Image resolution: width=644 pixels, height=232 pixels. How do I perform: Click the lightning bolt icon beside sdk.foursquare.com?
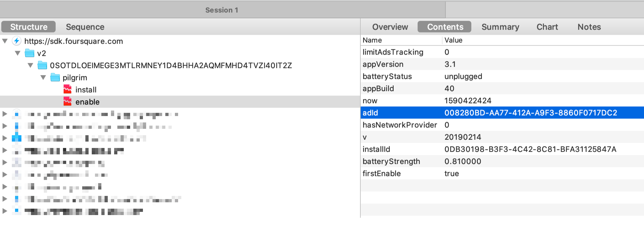(x=17, y=41)
